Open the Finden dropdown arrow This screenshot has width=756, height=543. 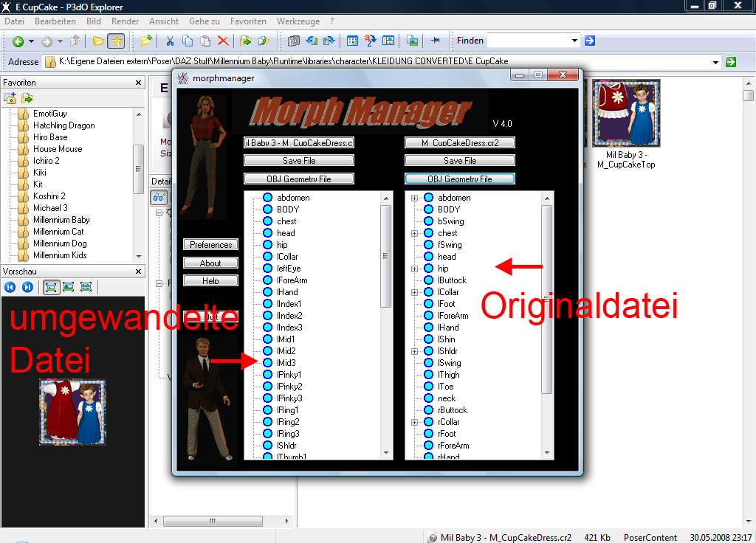(x=574, y=41)
